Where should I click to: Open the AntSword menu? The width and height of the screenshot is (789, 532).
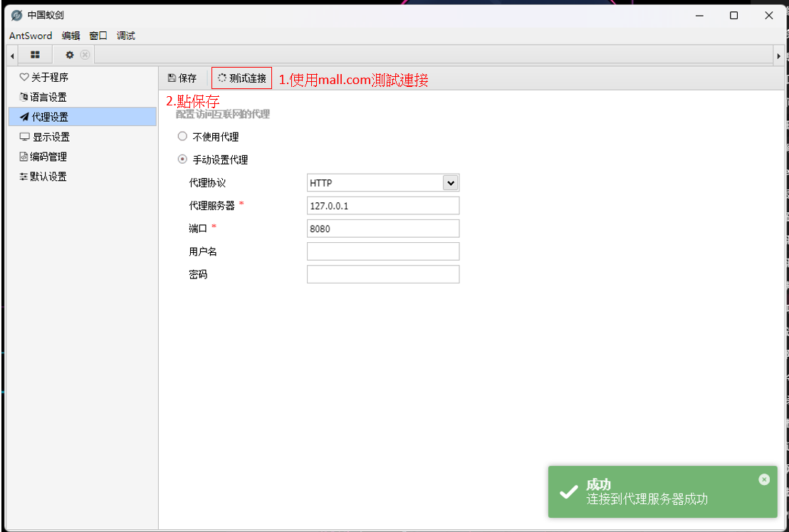[x=31, y=36]
